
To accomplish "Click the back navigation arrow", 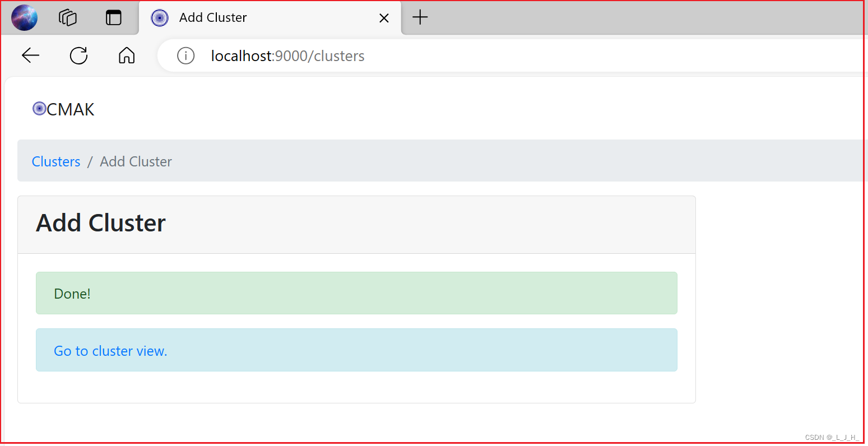I will [x=30, y=55].
